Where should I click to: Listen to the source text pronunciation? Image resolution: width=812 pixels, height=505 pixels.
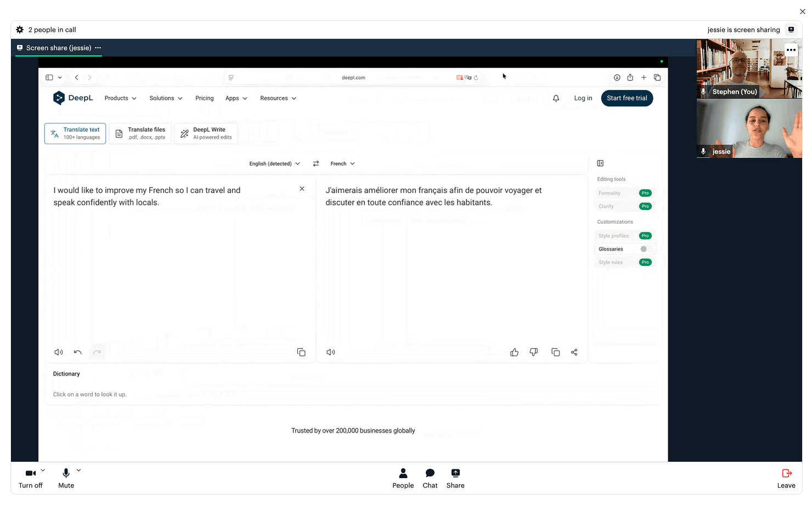tap(58, 352)
